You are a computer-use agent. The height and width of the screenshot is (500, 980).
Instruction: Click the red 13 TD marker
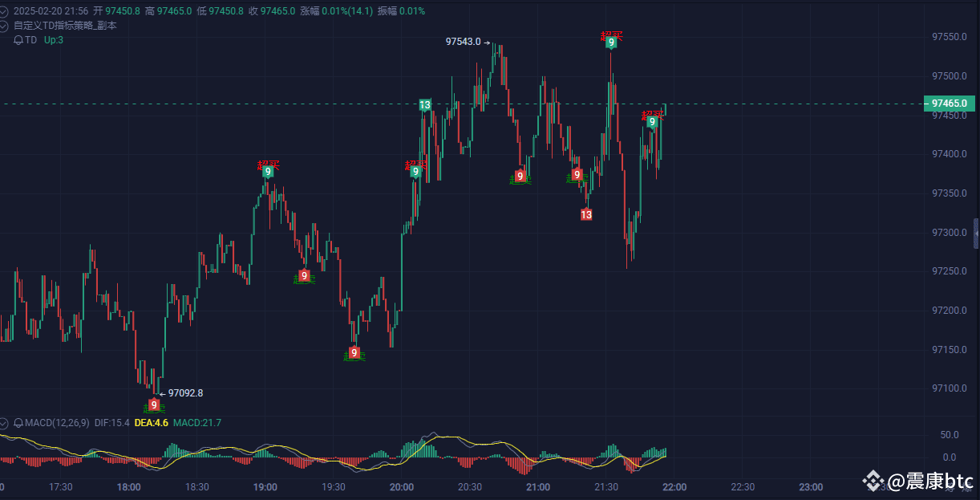(586, 214)
